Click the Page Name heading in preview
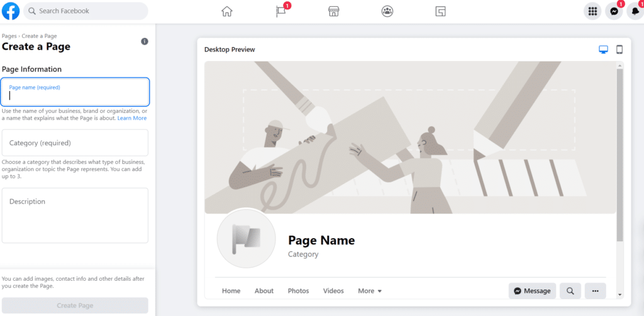644x316 pixels. tap(321, 240)
